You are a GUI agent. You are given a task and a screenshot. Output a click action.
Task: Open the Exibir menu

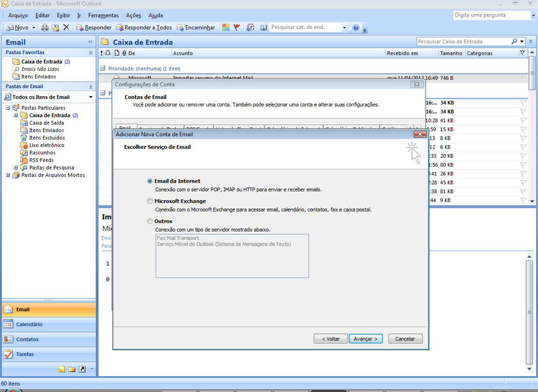64,15
